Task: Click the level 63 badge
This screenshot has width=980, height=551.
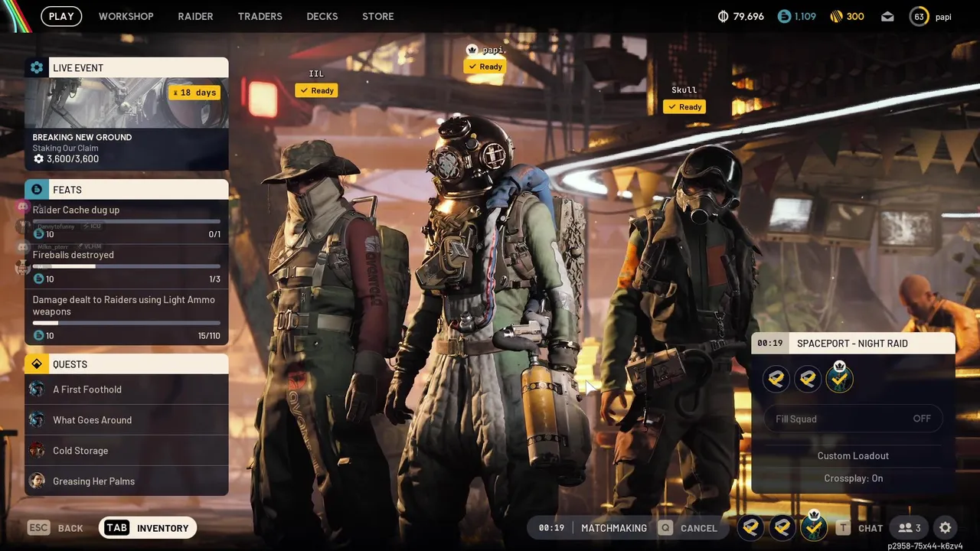Action: (x=919, y=16)
